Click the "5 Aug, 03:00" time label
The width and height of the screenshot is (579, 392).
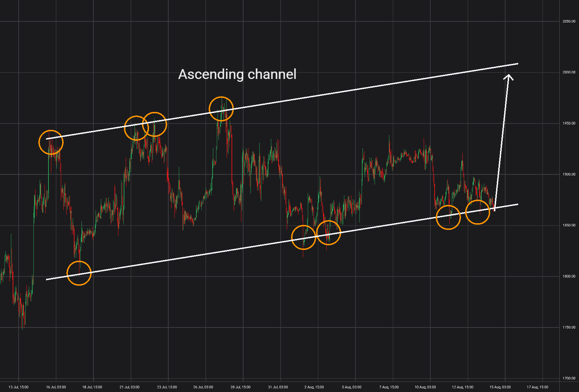coord(352,387)
